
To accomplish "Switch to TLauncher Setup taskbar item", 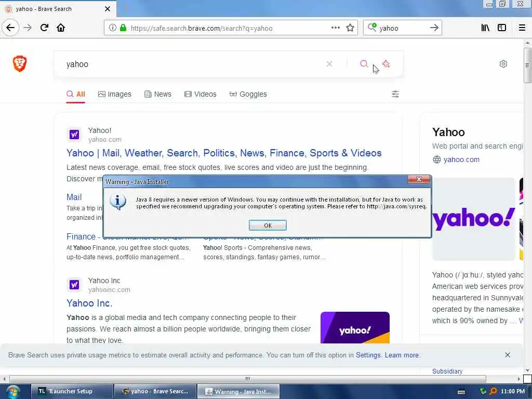I will pos(72,392).
